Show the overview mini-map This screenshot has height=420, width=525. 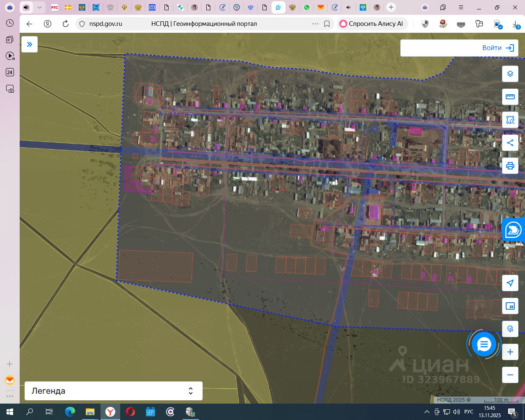point(510,306)
